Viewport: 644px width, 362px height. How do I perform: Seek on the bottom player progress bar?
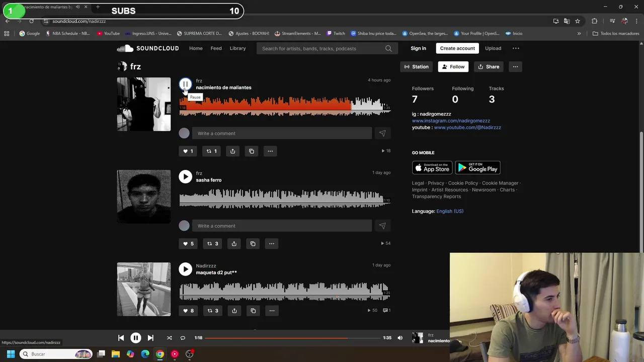click(292, 338)
